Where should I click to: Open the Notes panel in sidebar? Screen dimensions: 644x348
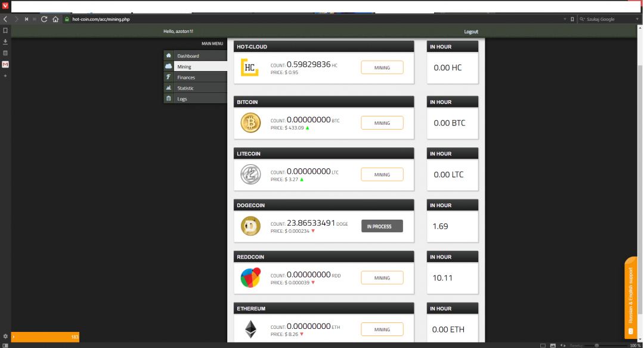click(x=5, y=53)
